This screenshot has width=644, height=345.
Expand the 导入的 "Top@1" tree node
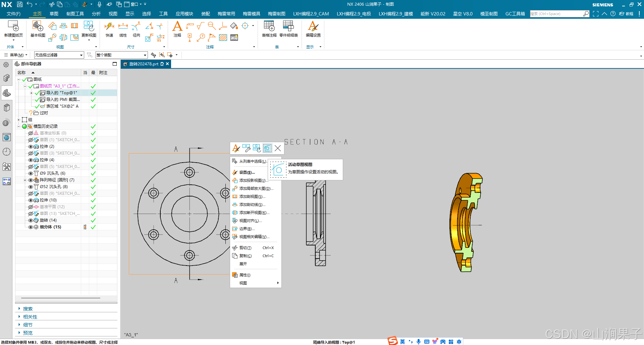32,93
